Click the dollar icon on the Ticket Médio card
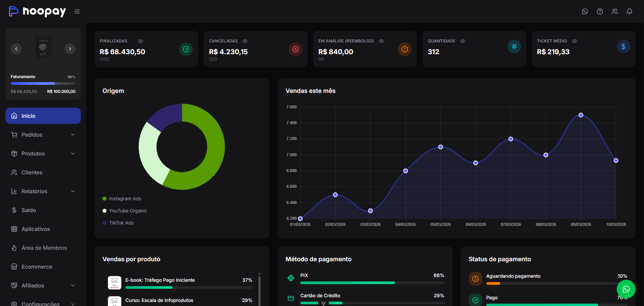This screenshot has width=644, height=306. [x=623, y=46]
